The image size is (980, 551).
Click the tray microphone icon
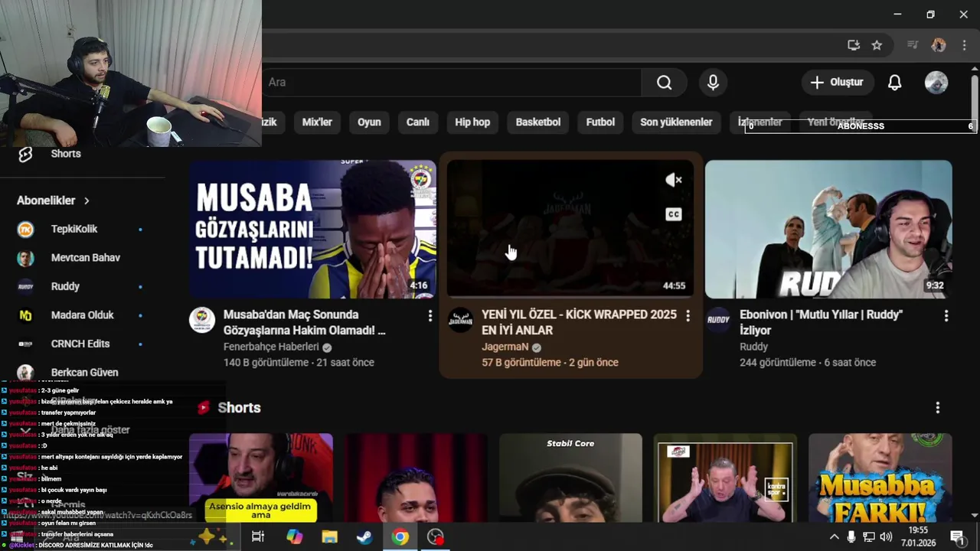click(x=851, y=537)
